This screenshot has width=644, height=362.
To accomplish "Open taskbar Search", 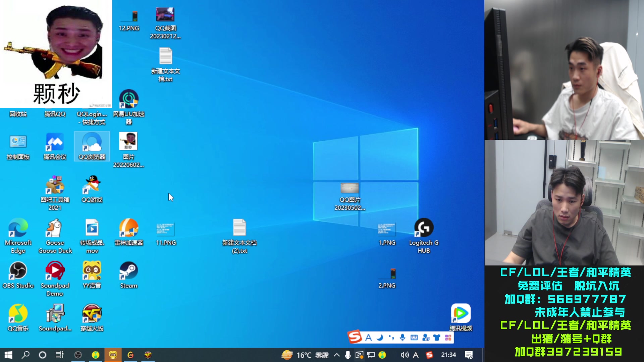I will [x=25, y=355].
